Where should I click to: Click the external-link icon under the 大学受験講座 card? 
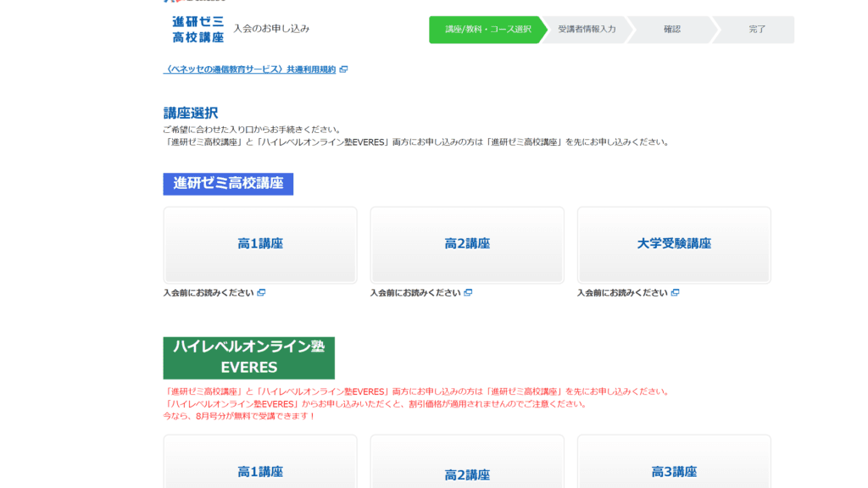674,291
